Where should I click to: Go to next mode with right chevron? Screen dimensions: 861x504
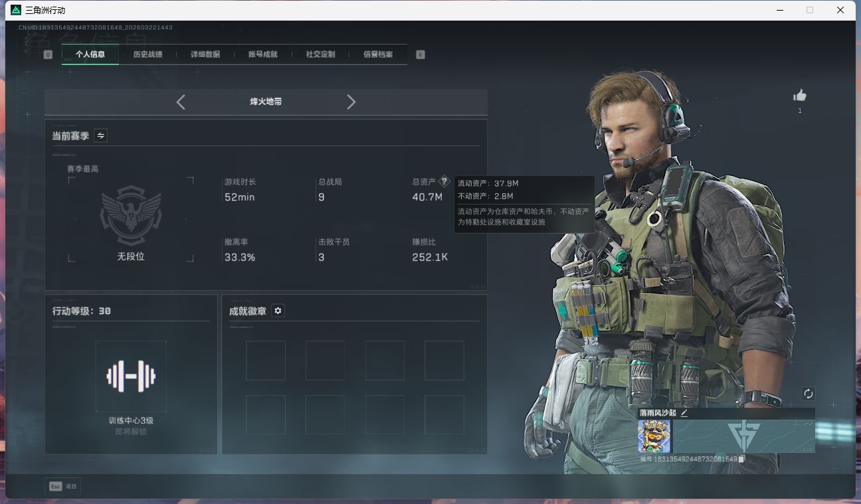351,102
